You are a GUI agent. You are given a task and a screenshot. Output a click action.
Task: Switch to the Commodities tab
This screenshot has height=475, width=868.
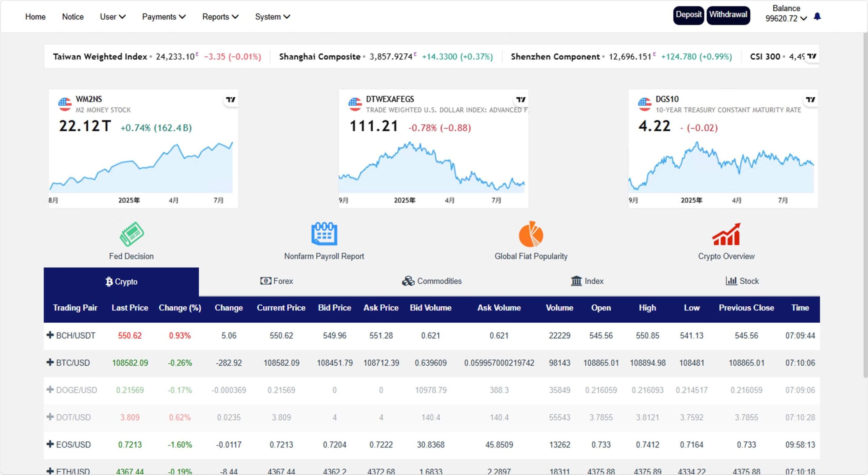(x=432, y=281)
